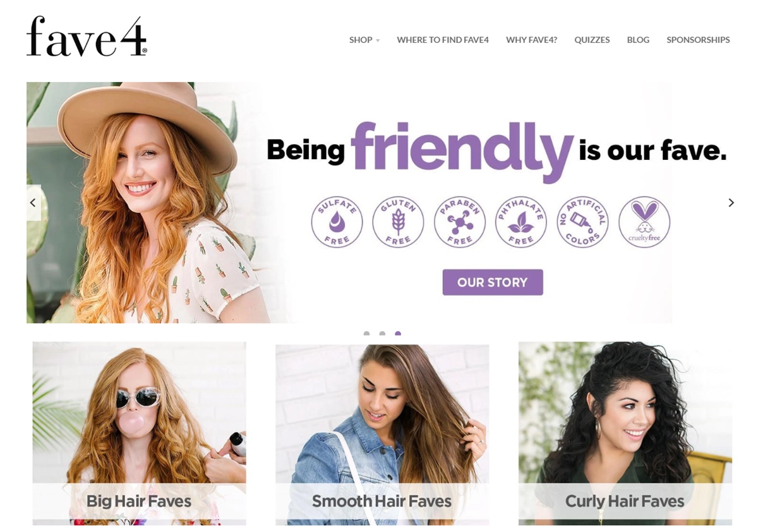Click the Phthalate Free leaf badge
The width and height of the screenshot is (758, 532).
point(521,222)
